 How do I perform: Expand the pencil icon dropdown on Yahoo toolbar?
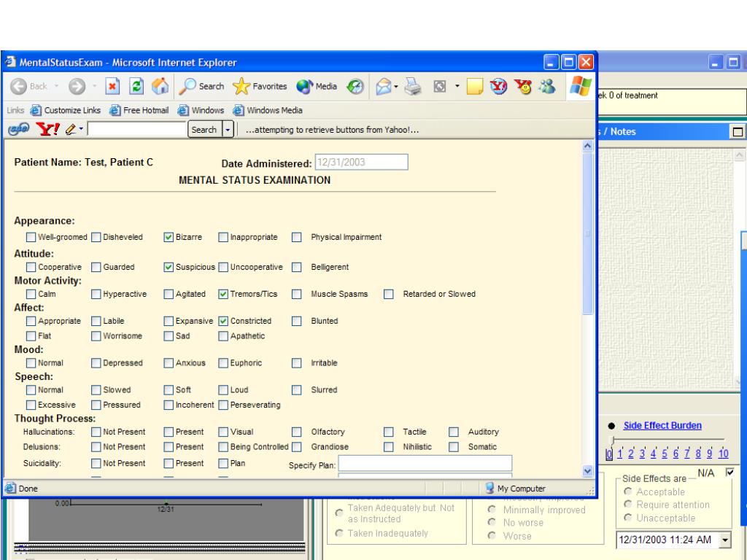pos(81,128)
